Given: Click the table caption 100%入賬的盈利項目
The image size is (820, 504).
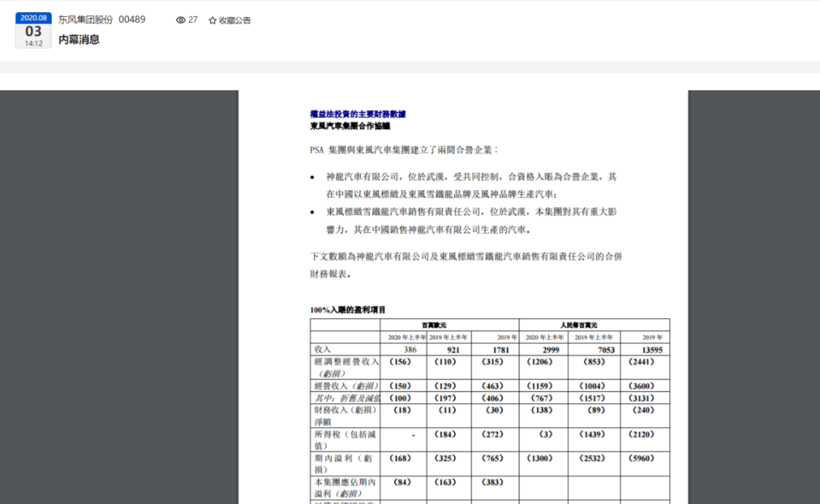Looking at the screenshot, I should coord(348,310).
